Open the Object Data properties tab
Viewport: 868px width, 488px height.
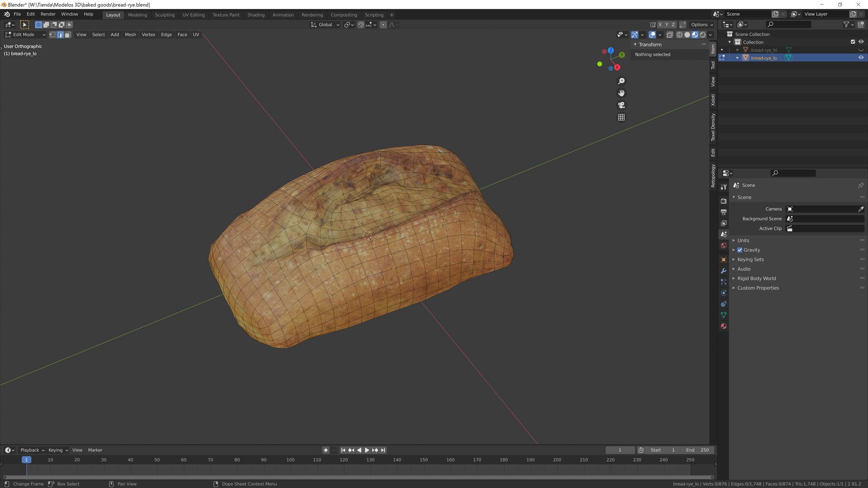(x=723, y=315)
